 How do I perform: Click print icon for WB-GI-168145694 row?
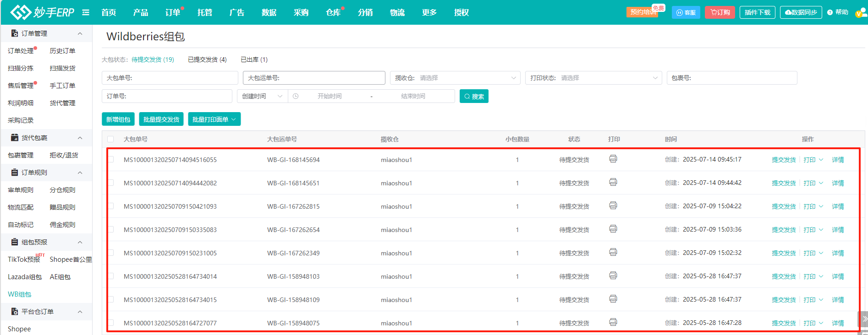coord(613,159)
